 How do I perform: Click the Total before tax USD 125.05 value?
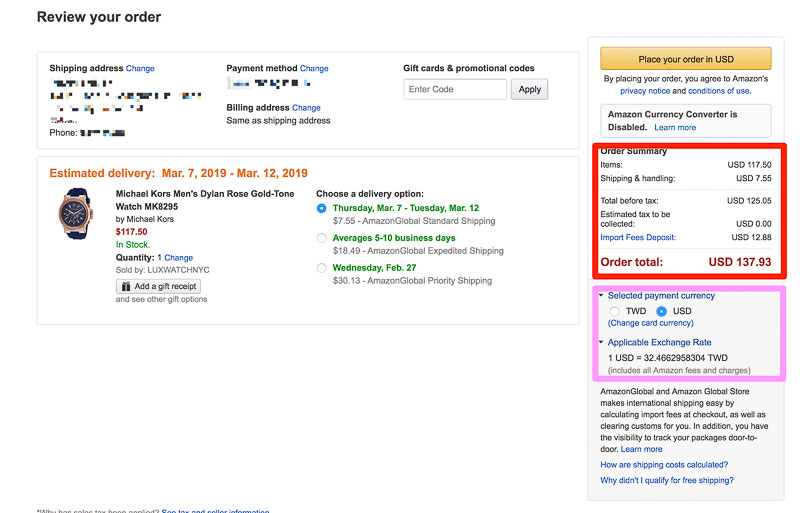click(749, 201)
